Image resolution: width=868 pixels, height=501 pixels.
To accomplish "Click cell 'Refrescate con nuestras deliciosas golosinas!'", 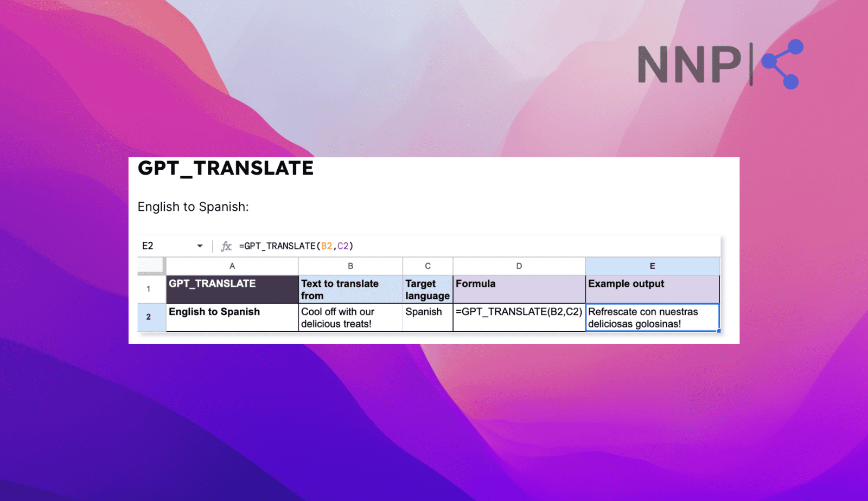I will 653,317.
